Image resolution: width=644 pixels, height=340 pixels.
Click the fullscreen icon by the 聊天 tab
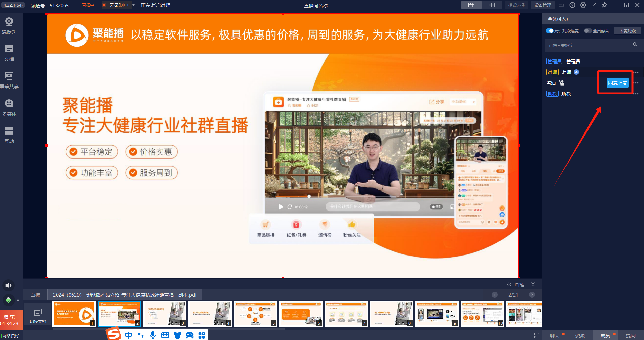click(537, 335)
